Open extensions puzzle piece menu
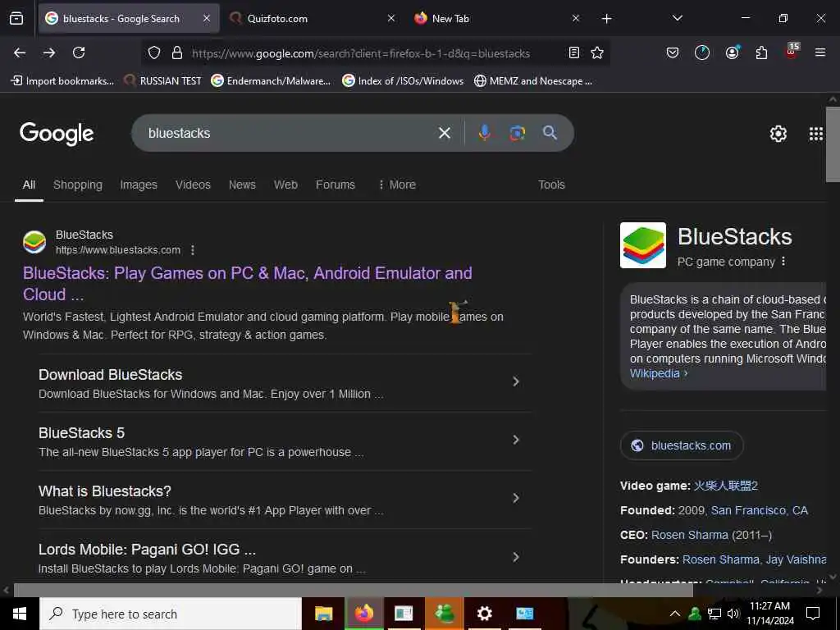The height and width of the screenshot is (630, 840). click(761, 52)
